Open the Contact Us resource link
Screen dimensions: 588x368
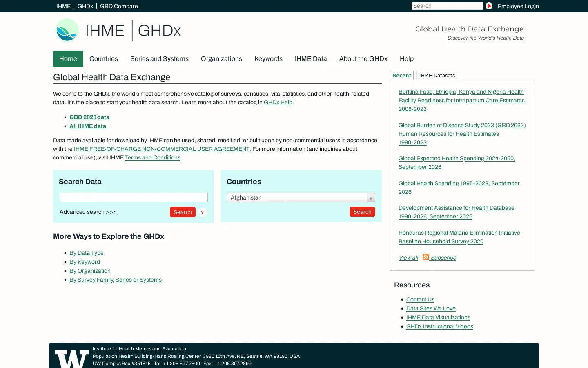tap(420, 299)
